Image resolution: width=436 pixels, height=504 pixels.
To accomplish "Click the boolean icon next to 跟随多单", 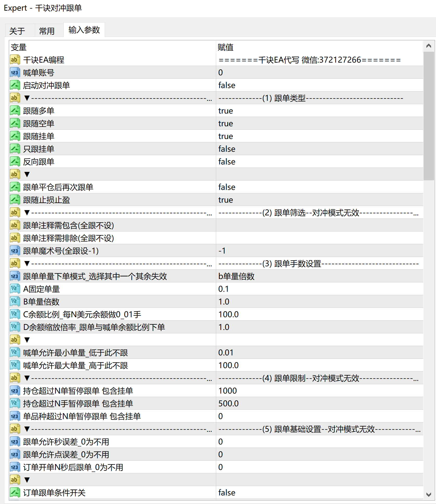I will [15, 110].
